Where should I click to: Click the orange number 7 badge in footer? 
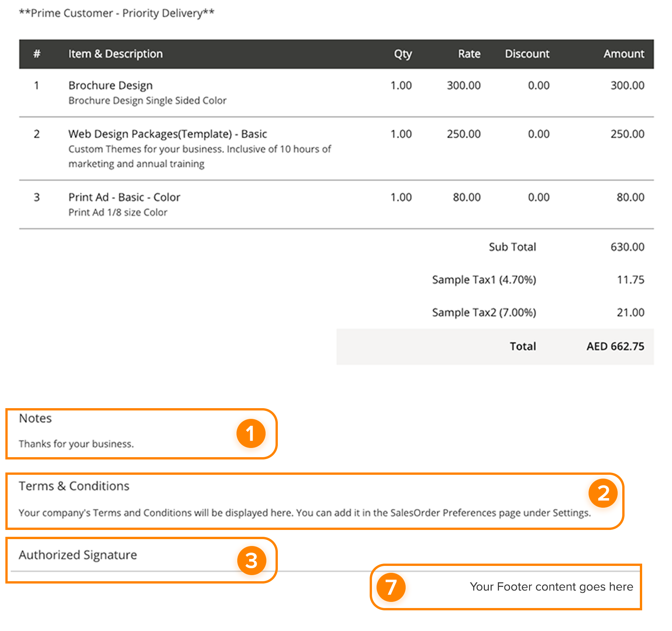pos(391,587)
